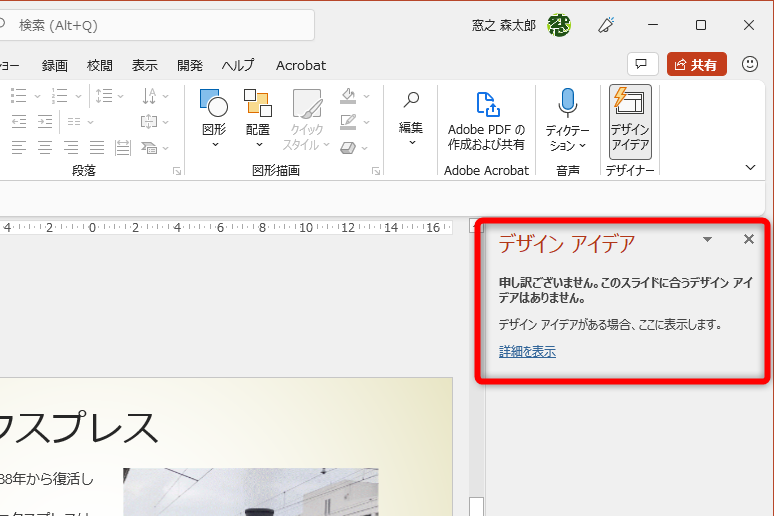Open the 図形描画 dialog launcher

376,171
